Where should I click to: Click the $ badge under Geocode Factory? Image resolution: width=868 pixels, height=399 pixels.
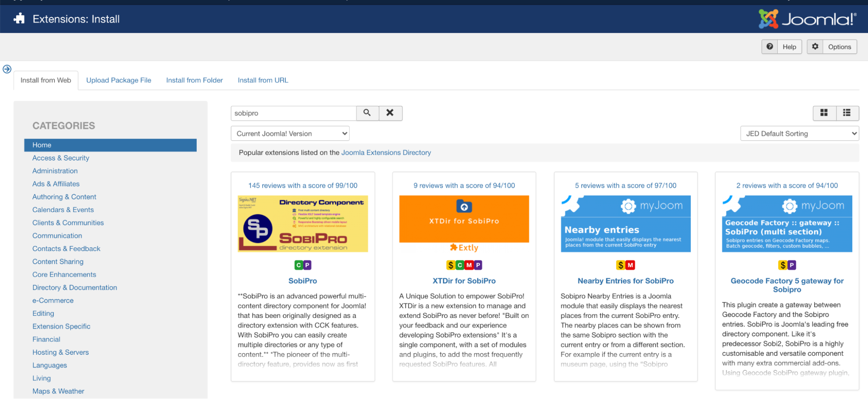(x=782, y=265)
